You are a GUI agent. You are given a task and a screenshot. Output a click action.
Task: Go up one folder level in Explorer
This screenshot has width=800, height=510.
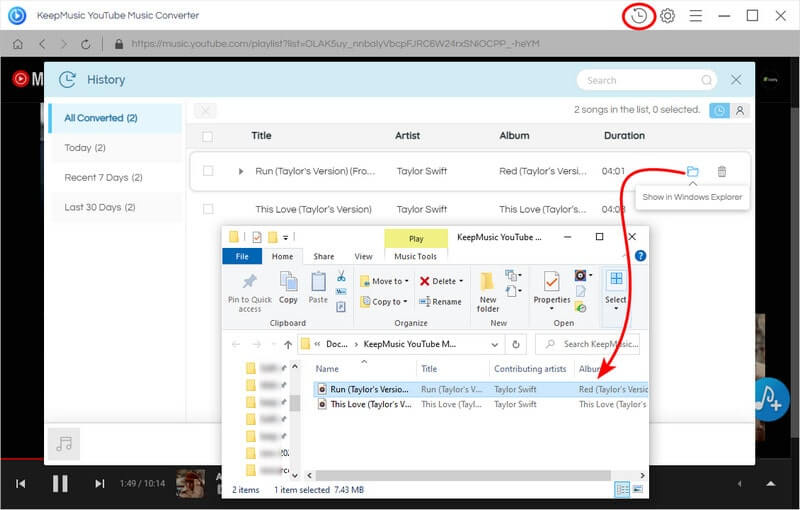click(x=288, y=345)
